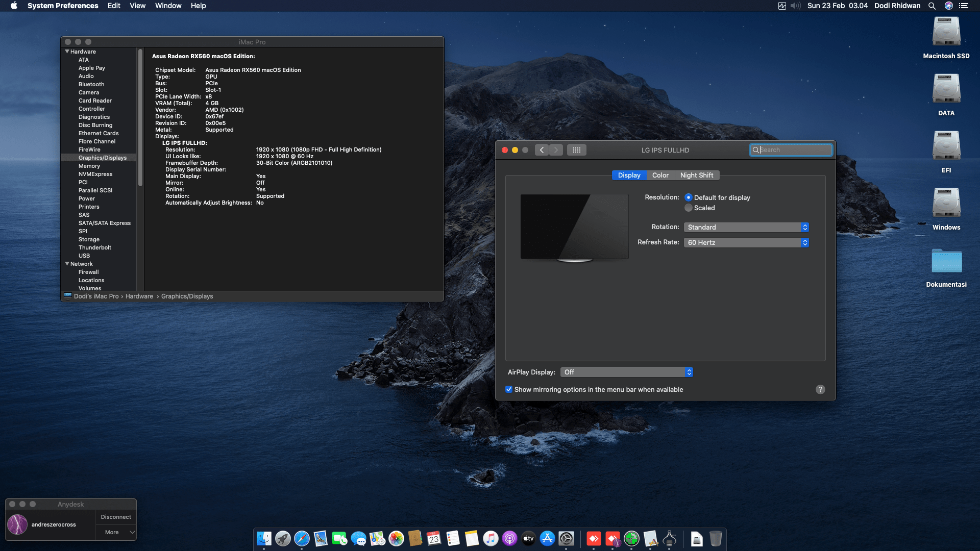Open Launchpad rocket icon in Dock
This screenshot has height=551, width=980.
283,538
